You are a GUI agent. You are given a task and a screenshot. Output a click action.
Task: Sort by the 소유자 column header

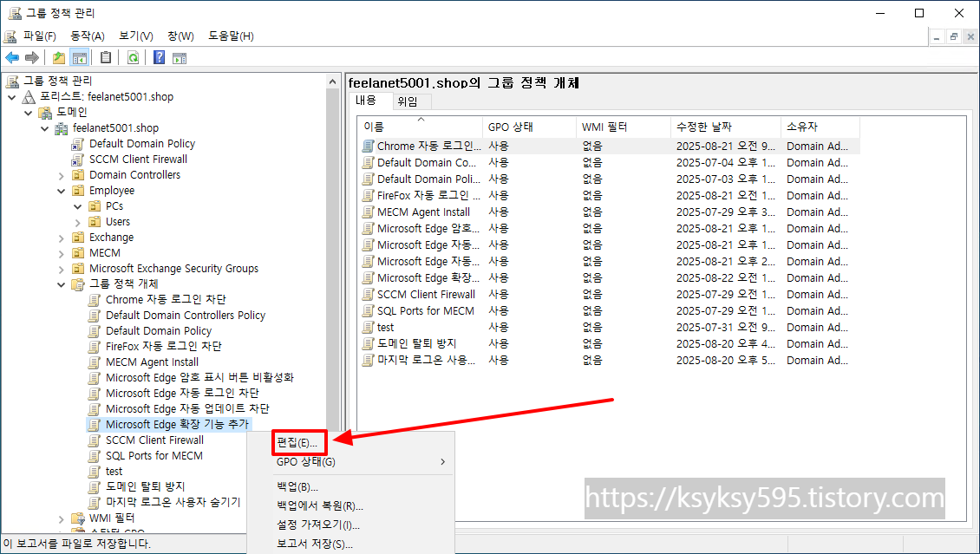[820, 127]
